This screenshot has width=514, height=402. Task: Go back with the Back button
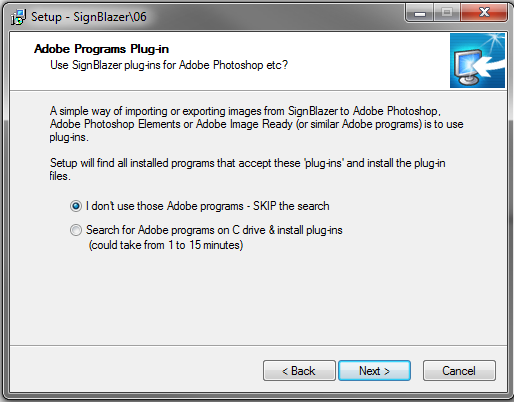pyautogui.click(x=299, y=370)
